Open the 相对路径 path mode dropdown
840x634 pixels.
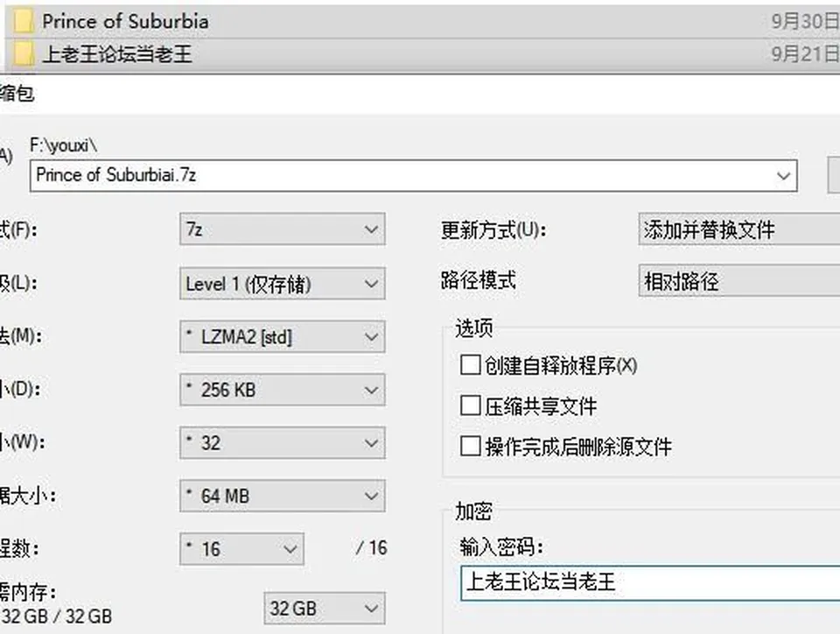(739, 280)
